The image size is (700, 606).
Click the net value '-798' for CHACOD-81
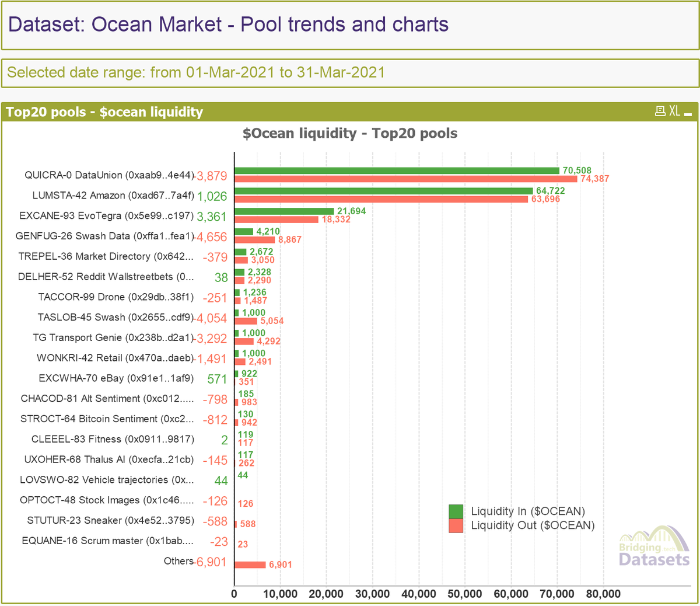pyautogui.click(x=215, y=399)
